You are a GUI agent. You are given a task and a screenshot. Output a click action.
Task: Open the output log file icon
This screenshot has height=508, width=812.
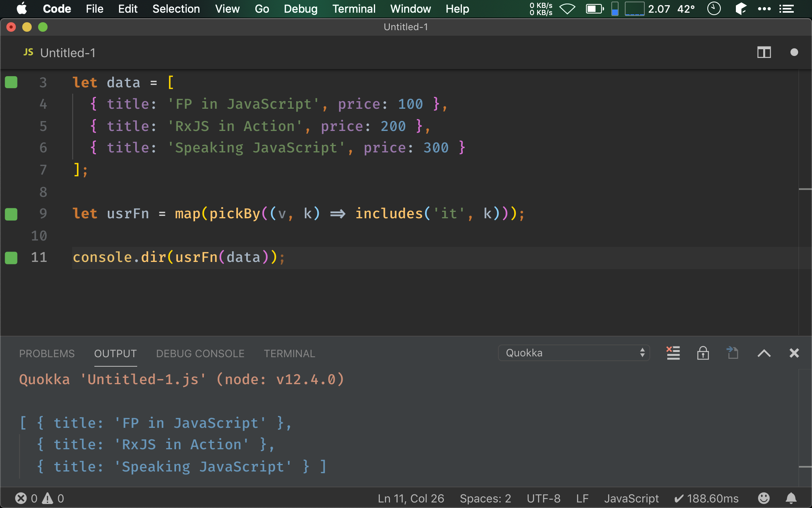tap(732, 353)
